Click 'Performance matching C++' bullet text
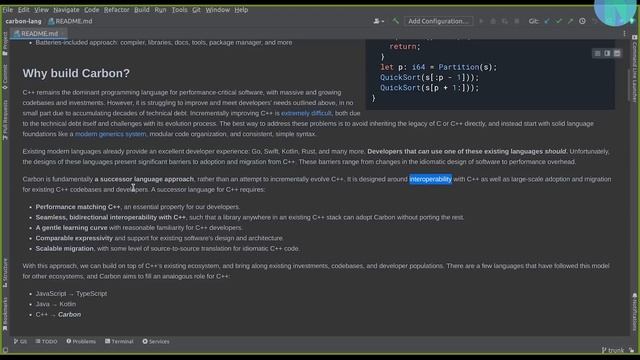 (78, 207)
